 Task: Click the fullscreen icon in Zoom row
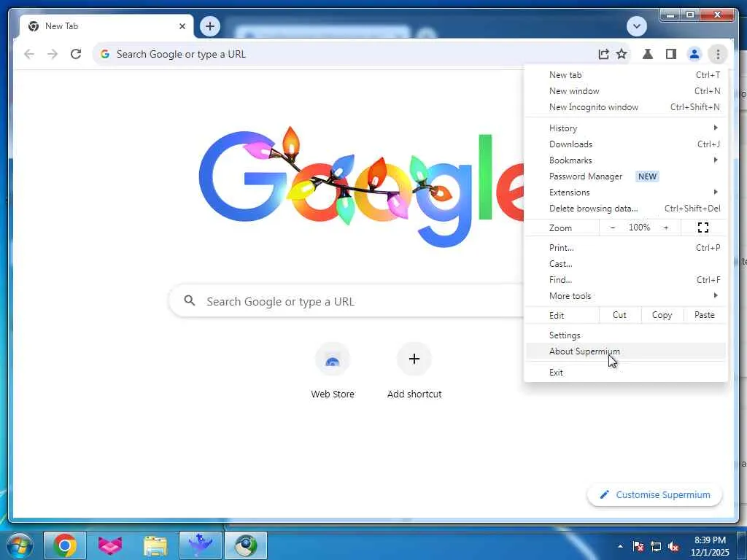pos(703,227)
